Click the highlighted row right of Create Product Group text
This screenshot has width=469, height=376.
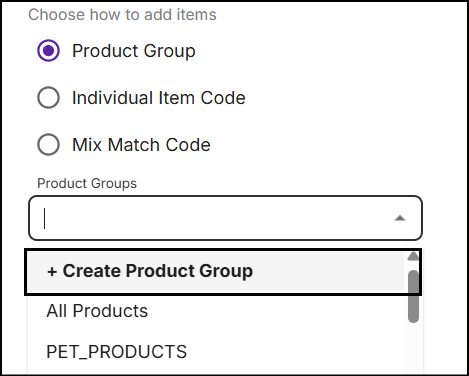pyautogui.click(x=328, y=272)
